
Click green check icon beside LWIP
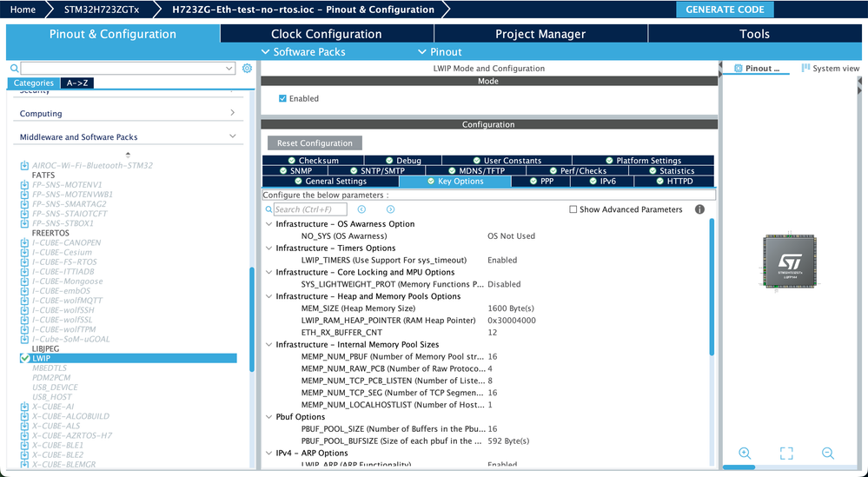[24, 359]
